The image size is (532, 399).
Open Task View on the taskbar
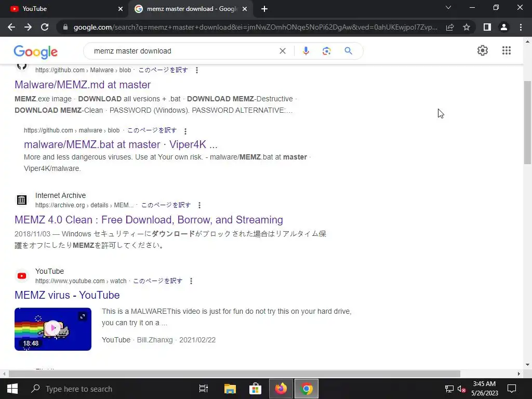(204, 389)
